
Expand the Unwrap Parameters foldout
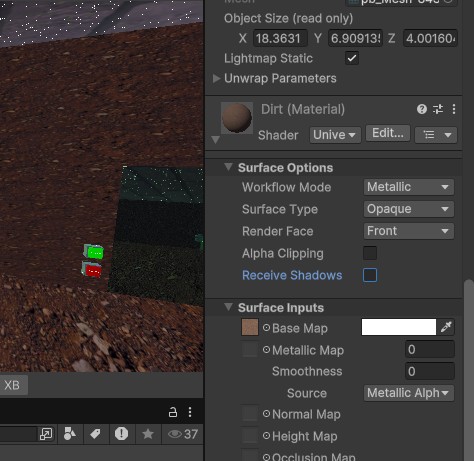pyautogui.click(x=216, y=79)
